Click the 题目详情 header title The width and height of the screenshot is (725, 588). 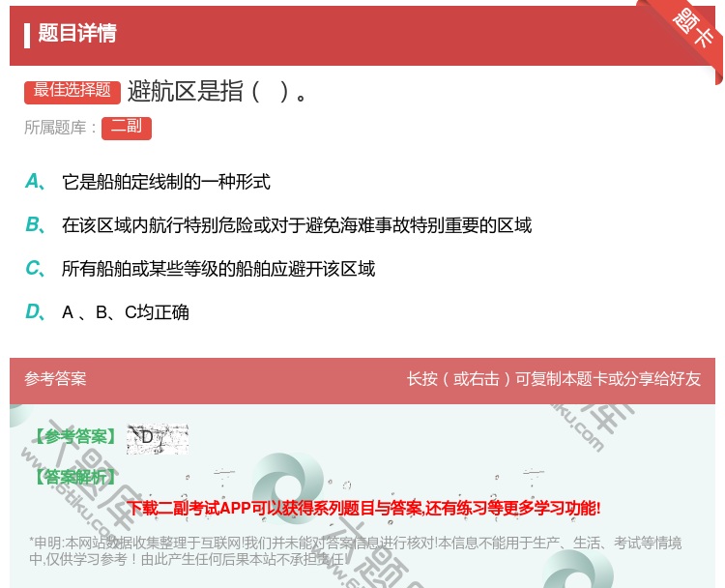point(77,33)
